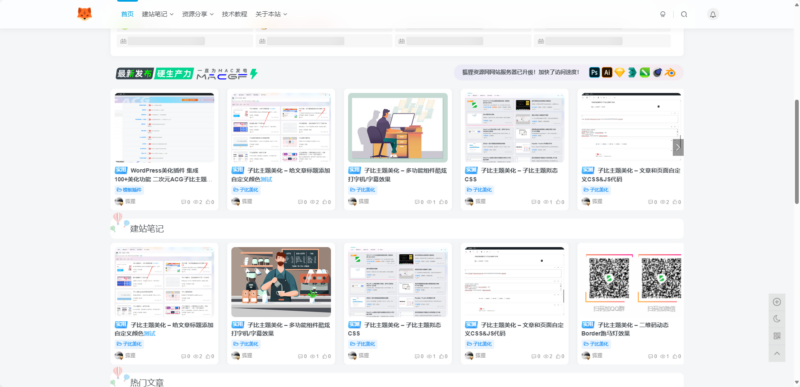This screenshot has height=387, width=800.
Task: Click the views eye icon on WordPress美化插件 card
Action: pos(197,202)
